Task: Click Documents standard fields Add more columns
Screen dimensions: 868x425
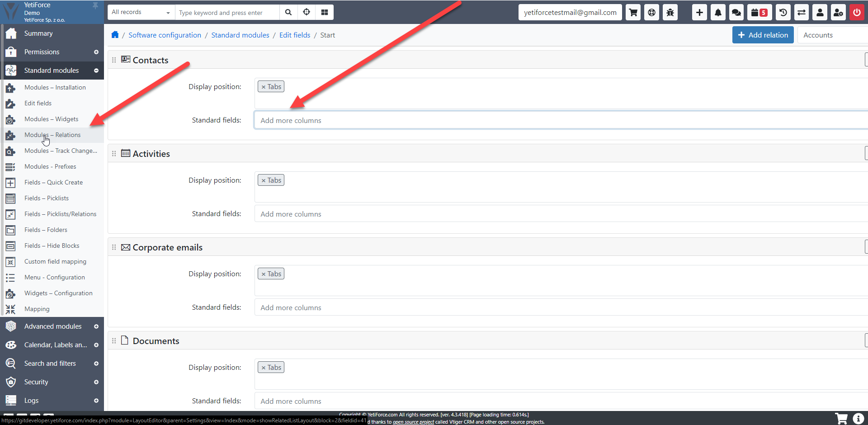Action: (x=561, y=401)
